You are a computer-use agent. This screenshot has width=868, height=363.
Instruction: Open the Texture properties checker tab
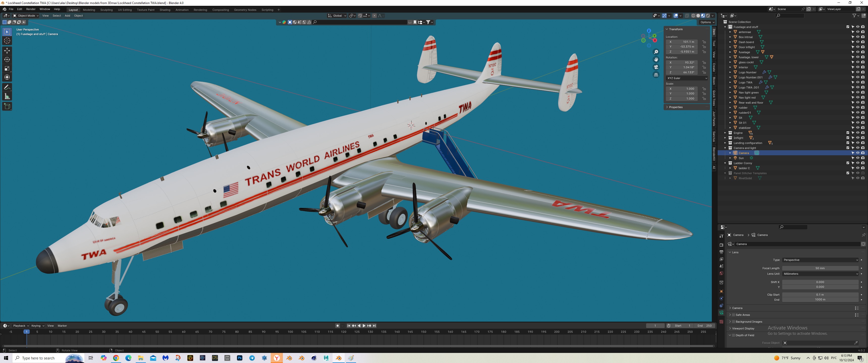[721, 322]
